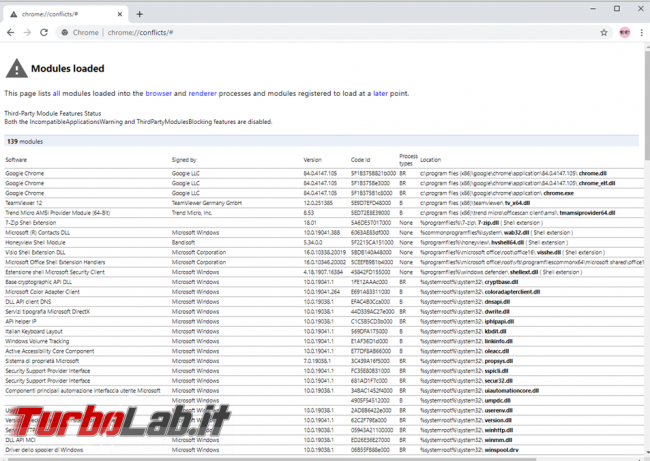Click the vertical scrollbar thumb
Screen dimensions: 650x461
point(647,105)
